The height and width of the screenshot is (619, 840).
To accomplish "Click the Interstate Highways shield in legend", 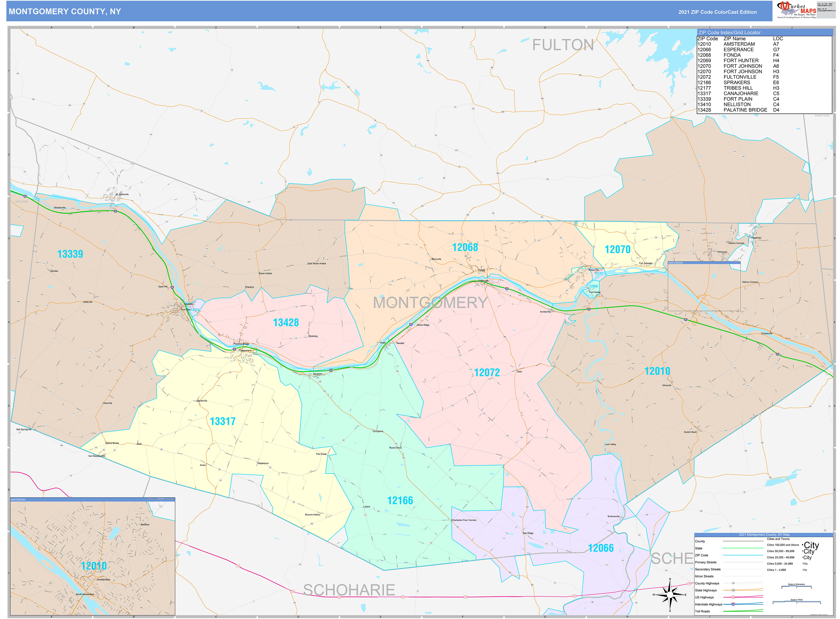I will [x=733, y=604].
